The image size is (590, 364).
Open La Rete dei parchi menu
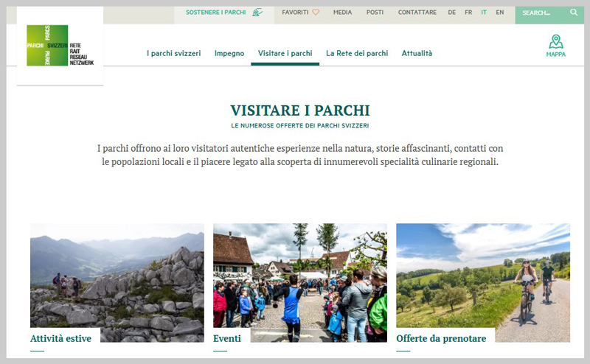(357, 54)
